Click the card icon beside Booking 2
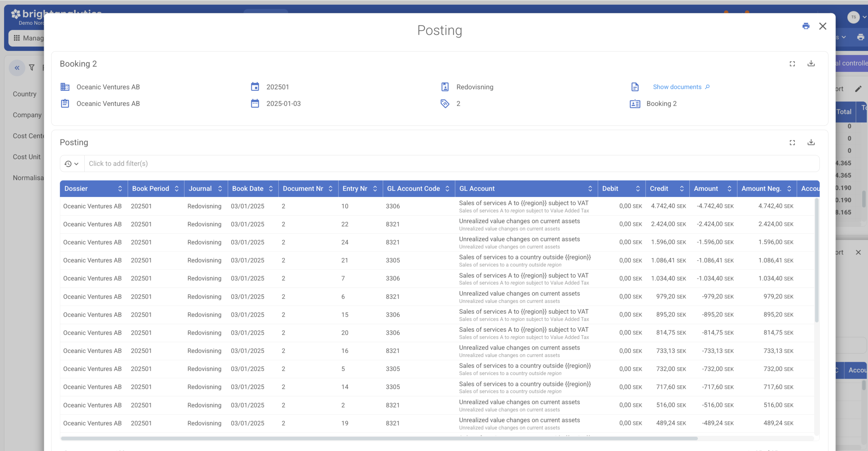Viewport: 868px width, 451px height. point(635,103)
